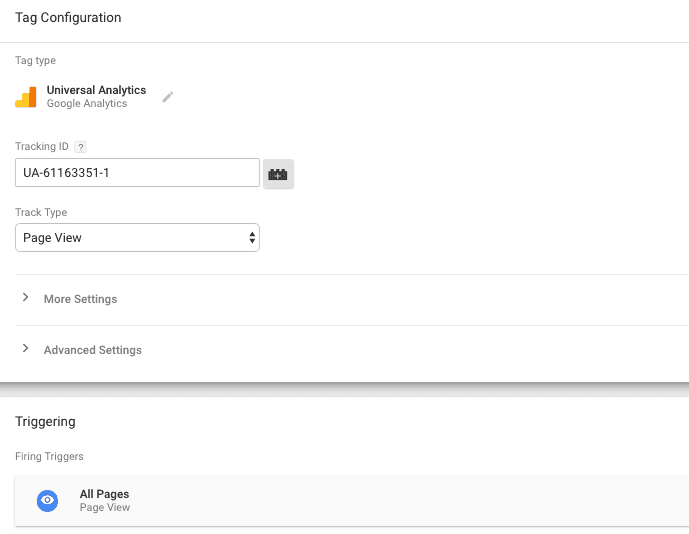Click the Google Analytics subtitle text
Screen dimensions: 689x534
[x=87, y=103]
